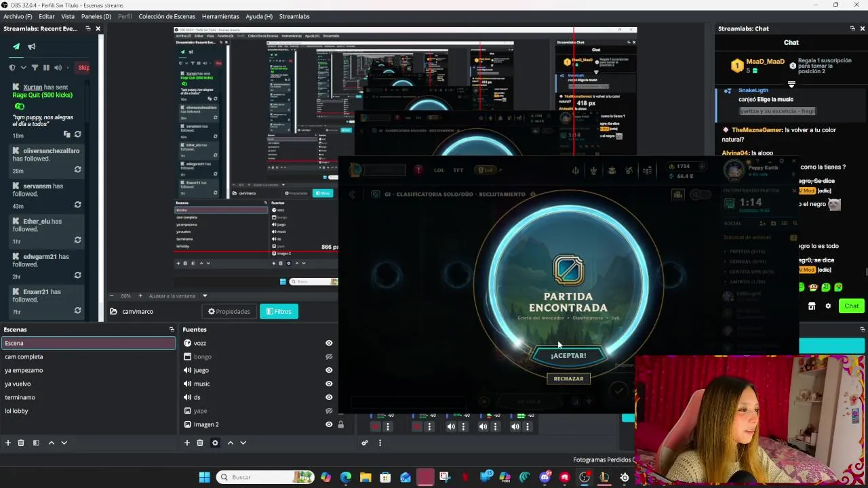This screenshot has height=488, width=868.
Task: Open scene filters icon in Escenas toolbar
Action: point(36,443)
